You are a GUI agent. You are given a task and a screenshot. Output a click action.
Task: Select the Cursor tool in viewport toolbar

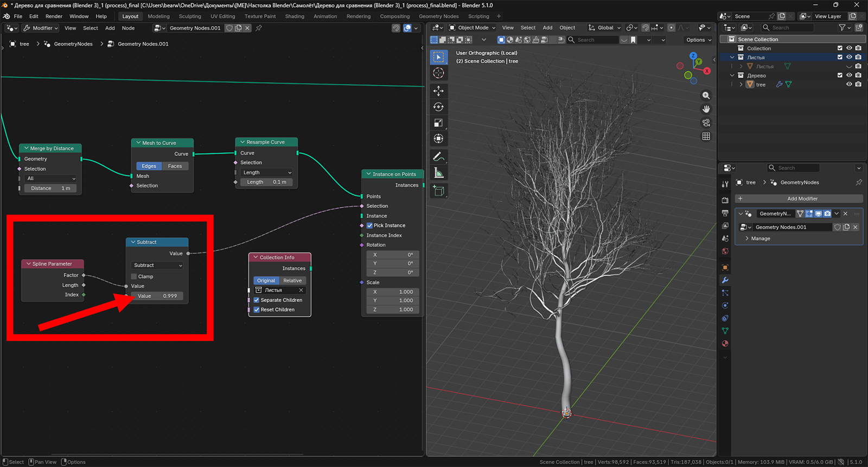438,73
